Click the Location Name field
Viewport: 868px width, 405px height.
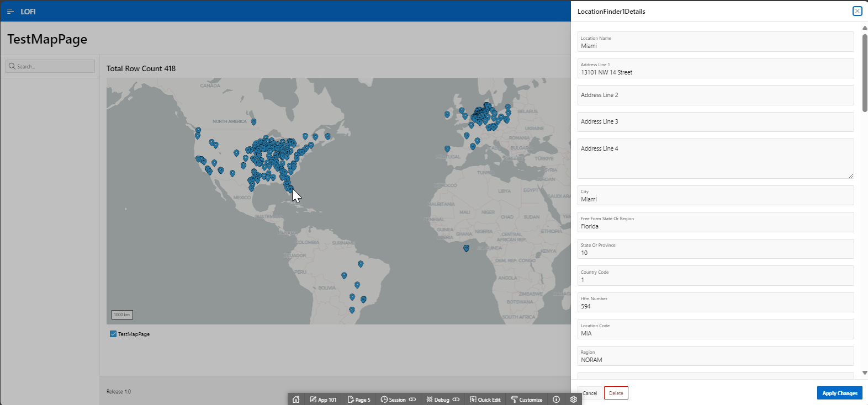[x=716, y=42]
